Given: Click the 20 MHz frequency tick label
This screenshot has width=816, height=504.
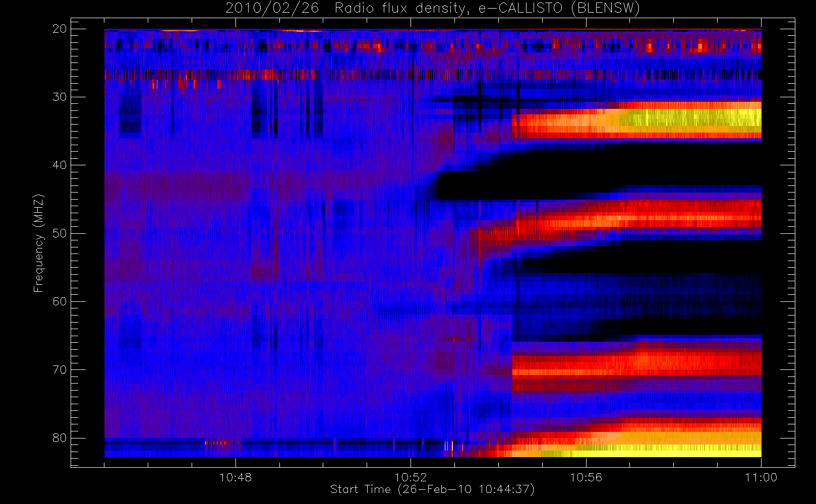Looking at the screenshot, I should tap(60, 29).
